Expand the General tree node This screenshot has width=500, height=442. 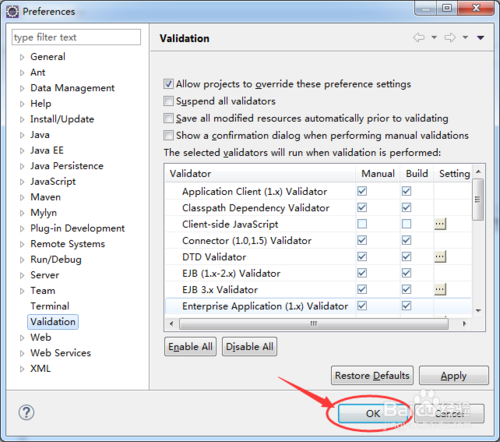[22, 57]
